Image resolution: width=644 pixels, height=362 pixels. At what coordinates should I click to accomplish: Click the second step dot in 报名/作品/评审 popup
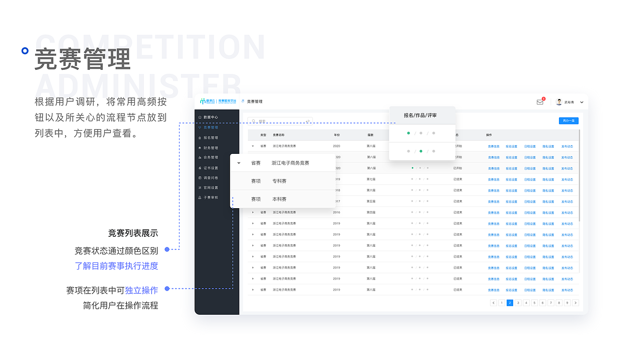coord(422,151)
